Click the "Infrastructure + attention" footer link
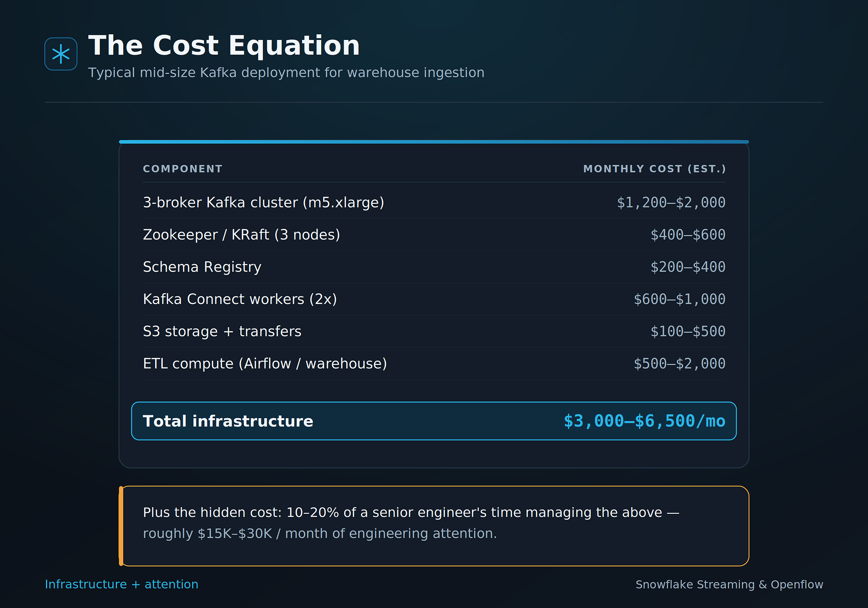Screen dimensions: 868x608 [122, 584]
